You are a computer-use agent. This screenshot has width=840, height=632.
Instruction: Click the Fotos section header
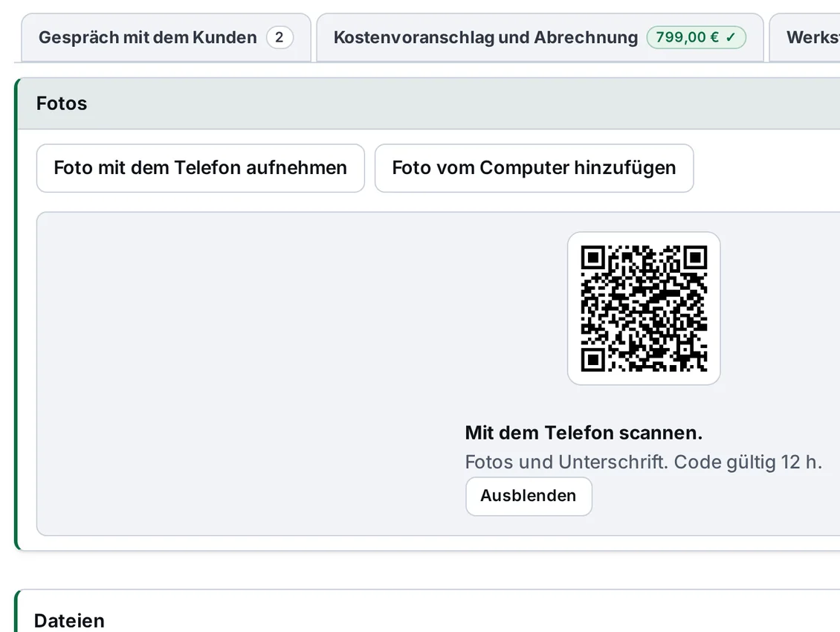[429, 103]
